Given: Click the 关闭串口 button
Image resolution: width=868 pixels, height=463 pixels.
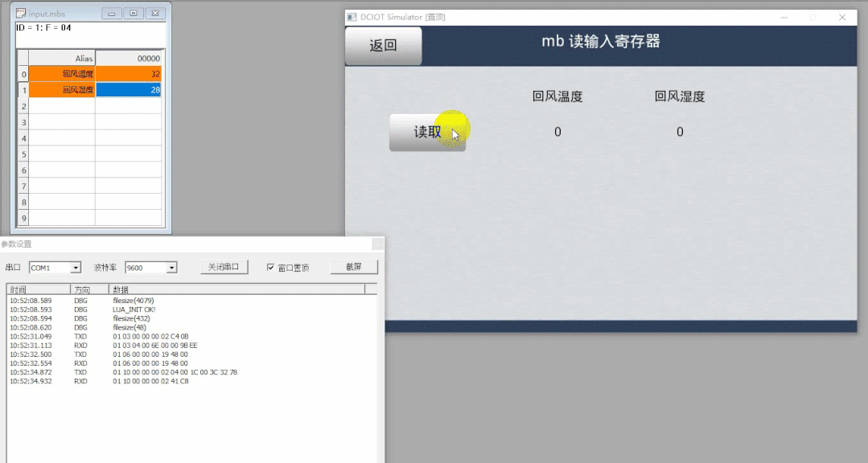Looking at the screenshot, I should point(224,267).
